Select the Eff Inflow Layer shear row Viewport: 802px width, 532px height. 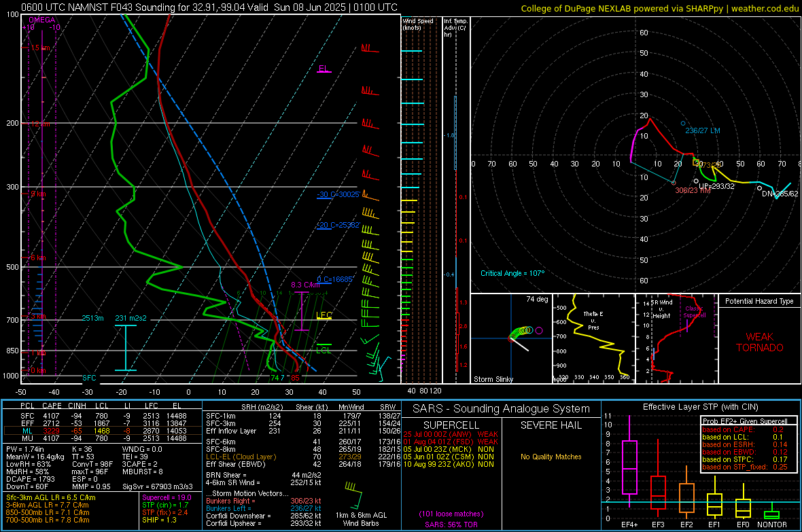tap(303, 431)
